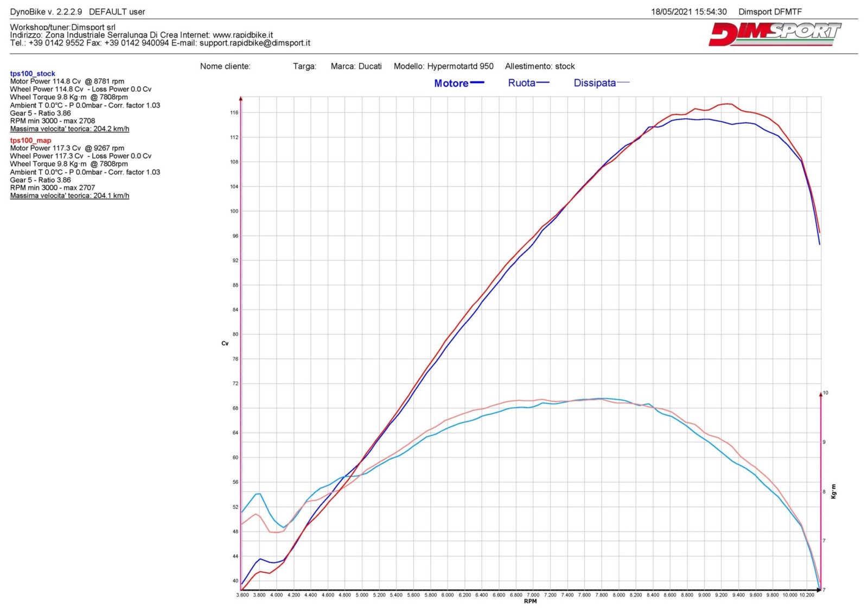Screen dimensions: 868x614
Task: Toggle the Motore legend entry
Action: coord(458,83)
